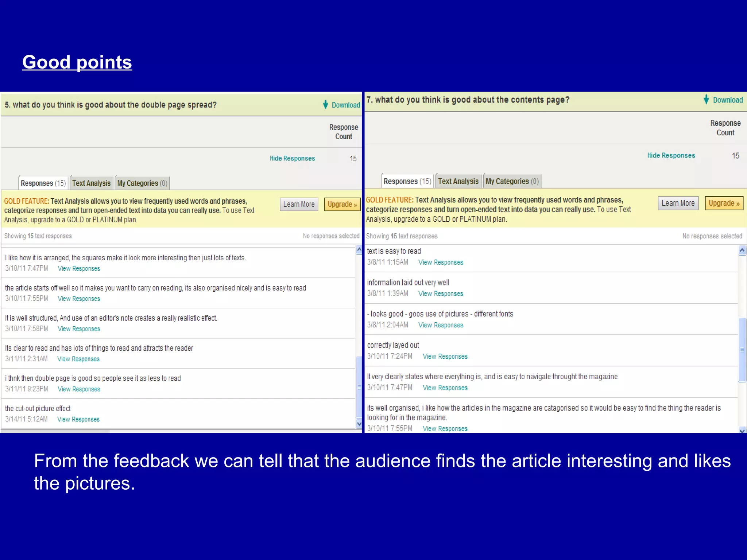Click 'No responses selected' in question 5 panel
The width and height of the screenshot is (747, 560).
pos(331,236)
